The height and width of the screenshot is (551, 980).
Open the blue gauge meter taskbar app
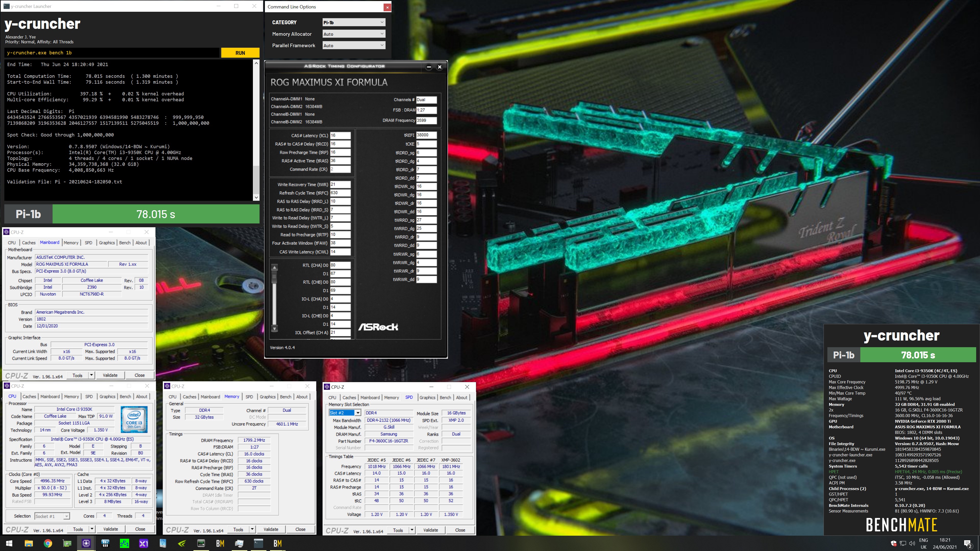163,543
